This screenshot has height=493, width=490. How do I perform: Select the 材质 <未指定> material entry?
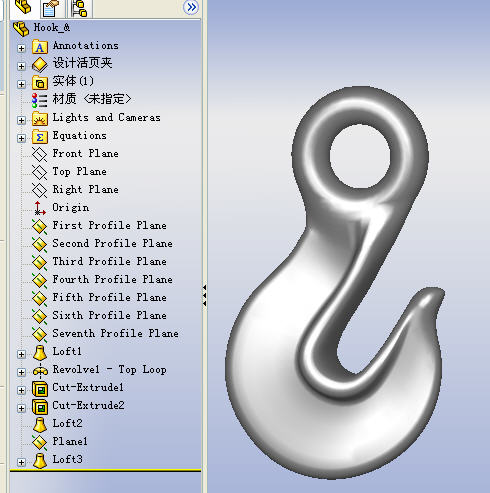92,99
